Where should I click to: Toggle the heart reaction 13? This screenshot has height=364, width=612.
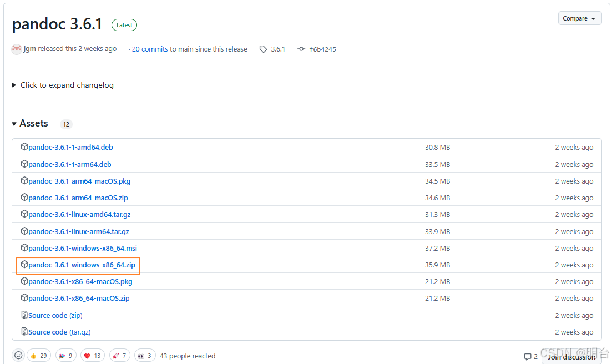[x=93, y=356]
